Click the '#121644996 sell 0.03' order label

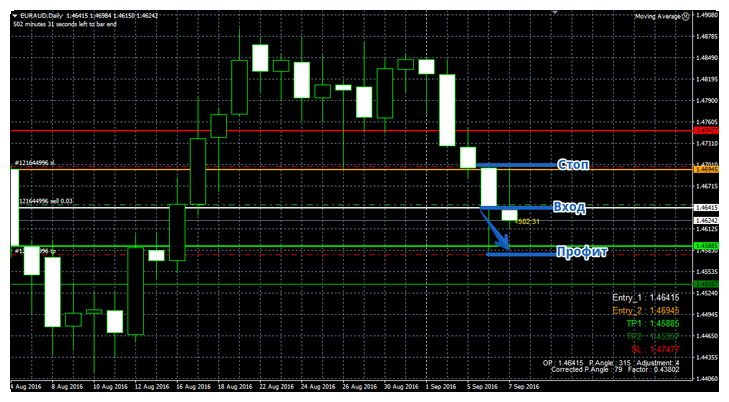tap(47, 201)
